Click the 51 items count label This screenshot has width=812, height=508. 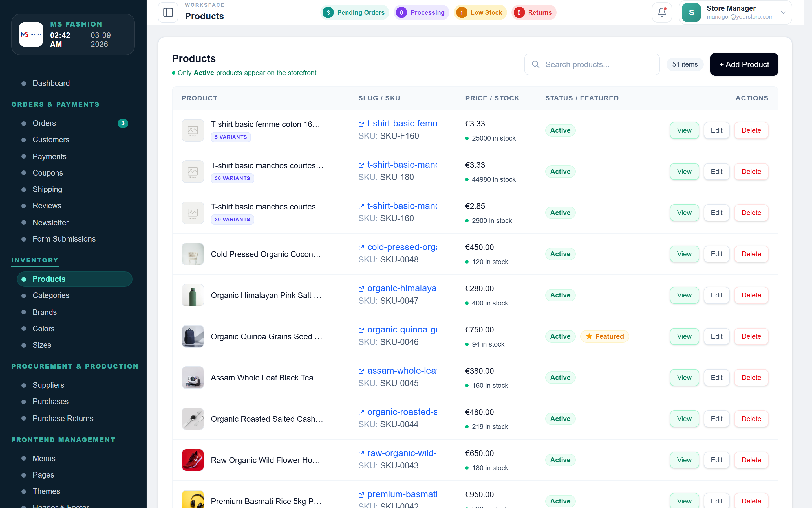[685, 64]
